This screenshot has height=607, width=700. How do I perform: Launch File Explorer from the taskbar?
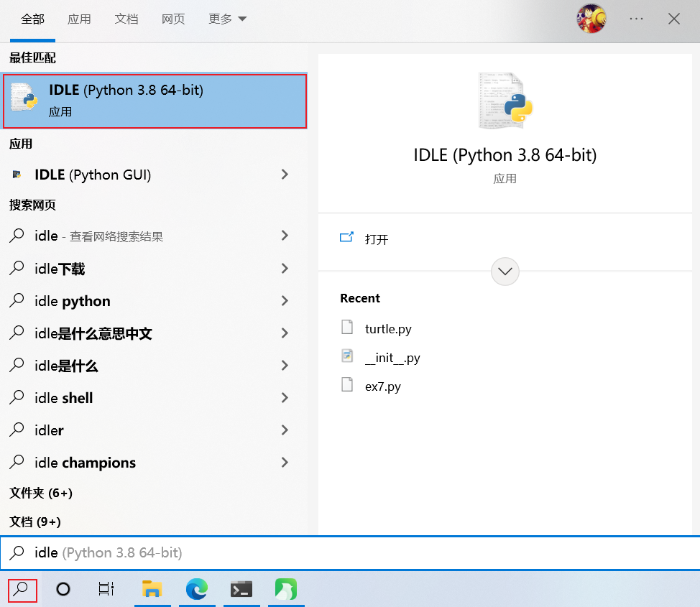coord(152,589)
